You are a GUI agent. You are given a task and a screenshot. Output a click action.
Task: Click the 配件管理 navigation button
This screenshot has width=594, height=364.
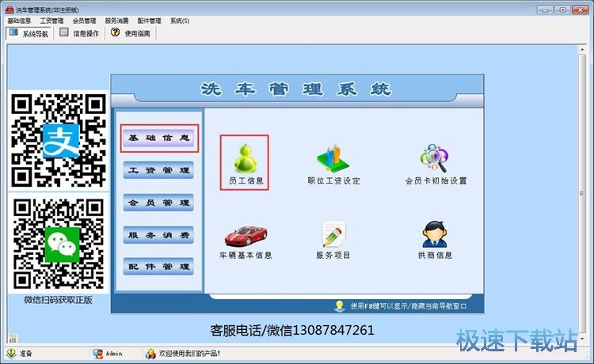(158, 267)
